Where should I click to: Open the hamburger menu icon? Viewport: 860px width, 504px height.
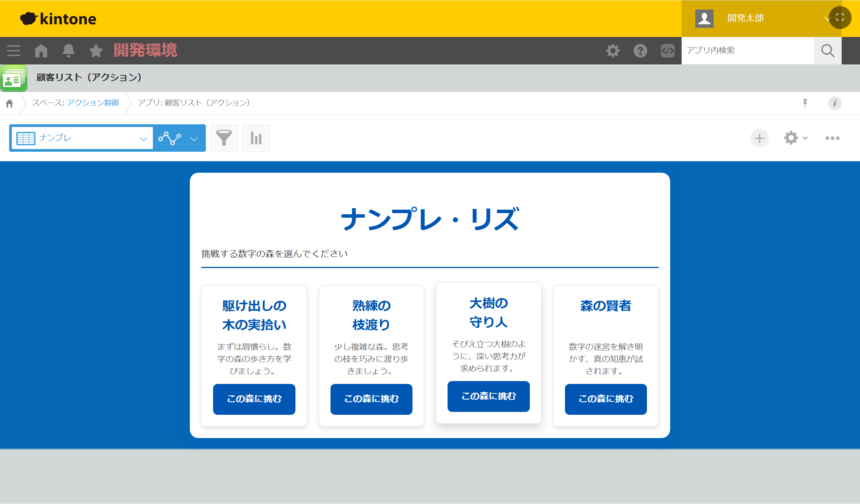pos(14,51)
